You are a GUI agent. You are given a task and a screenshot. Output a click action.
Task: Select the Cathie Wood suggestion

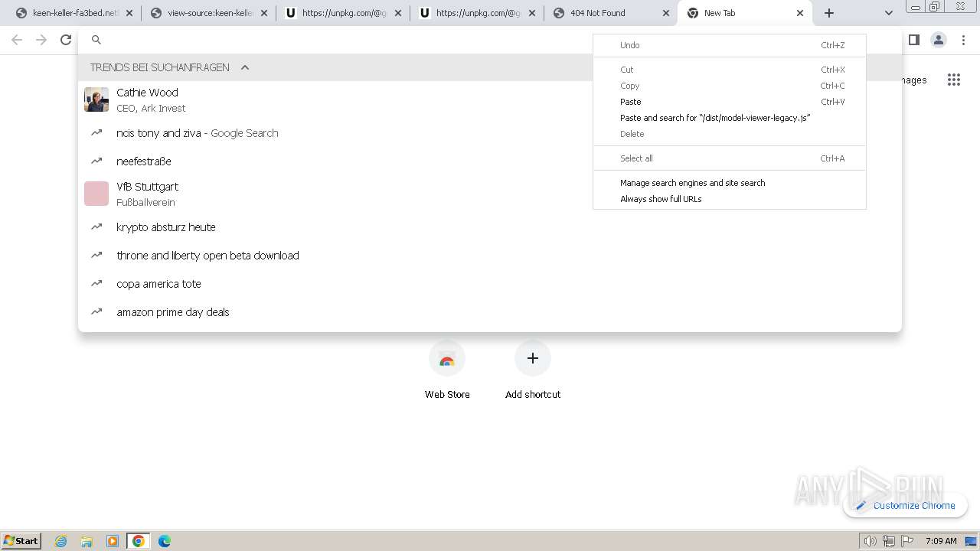point(490,99)
